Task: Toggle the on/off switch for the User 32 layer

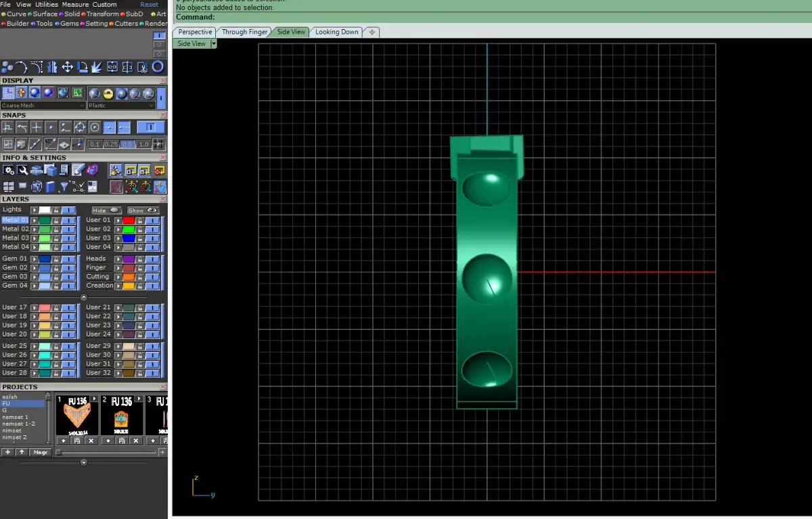Action: [152, 373]
